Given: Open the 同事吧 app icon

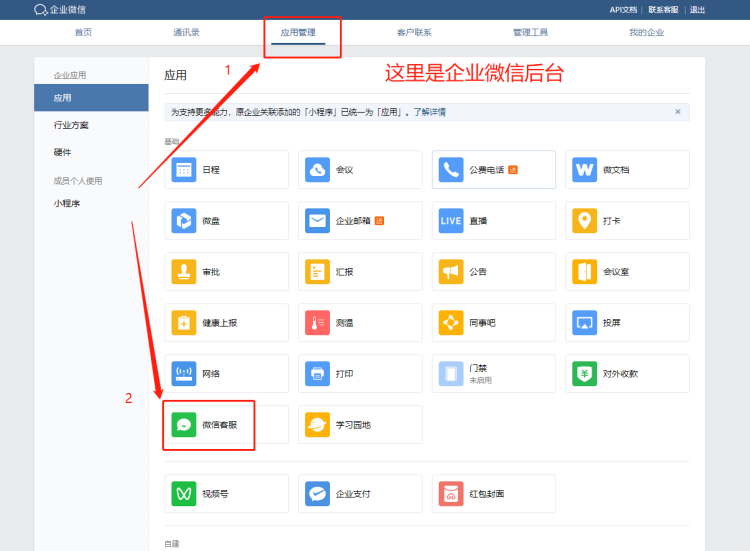Looking at the screenshot, I should tap(451, 323).
